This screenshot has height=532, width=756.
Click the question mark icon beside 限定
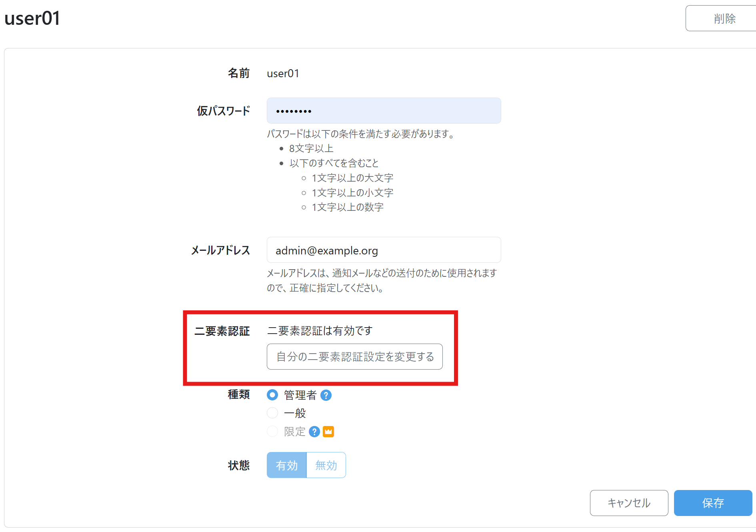coord(314,432)
